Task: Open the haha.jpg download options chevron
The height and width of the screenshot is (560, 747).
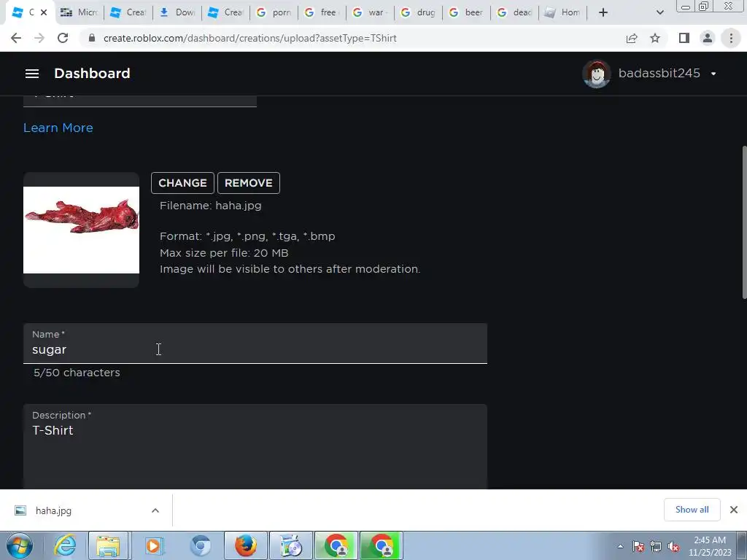Action: (155, 510)
